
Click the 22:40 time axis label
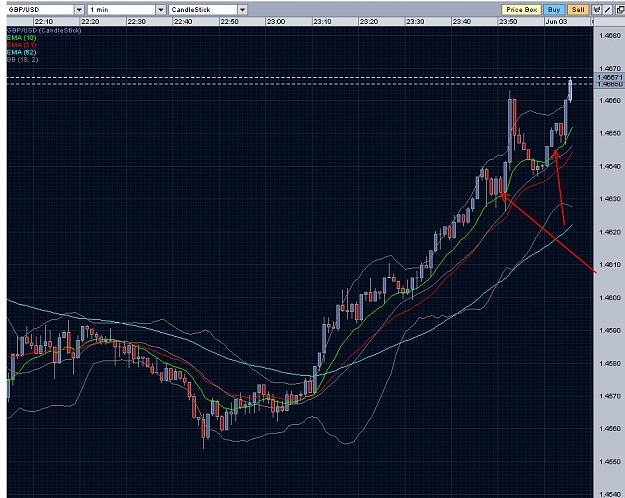pyautogui.click(x=183, y=22)
